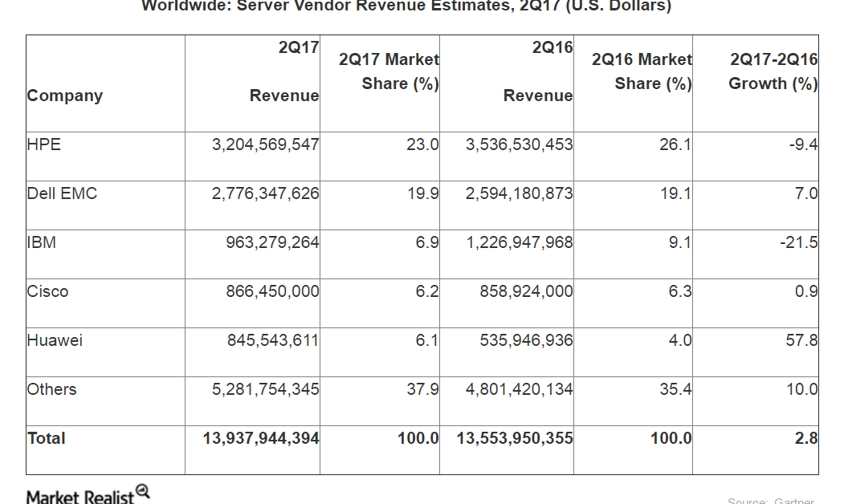Click IBM 2Q16 revenue 1,226,947,968

point(520,242)
